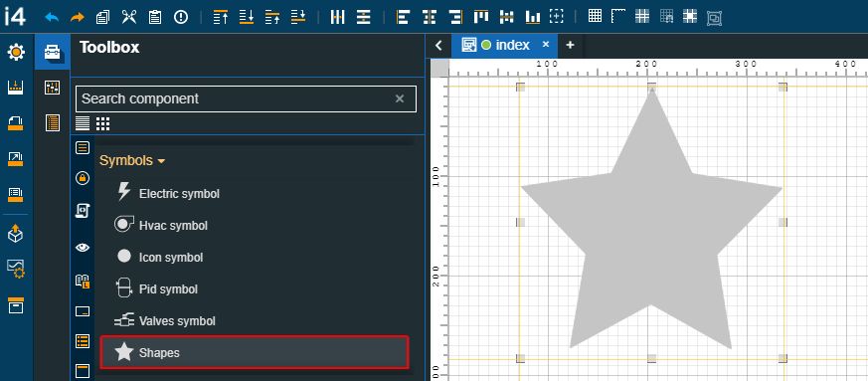Open the box with upload arrow icon
The height and width of the screenshot is (381, 868).
16,233
